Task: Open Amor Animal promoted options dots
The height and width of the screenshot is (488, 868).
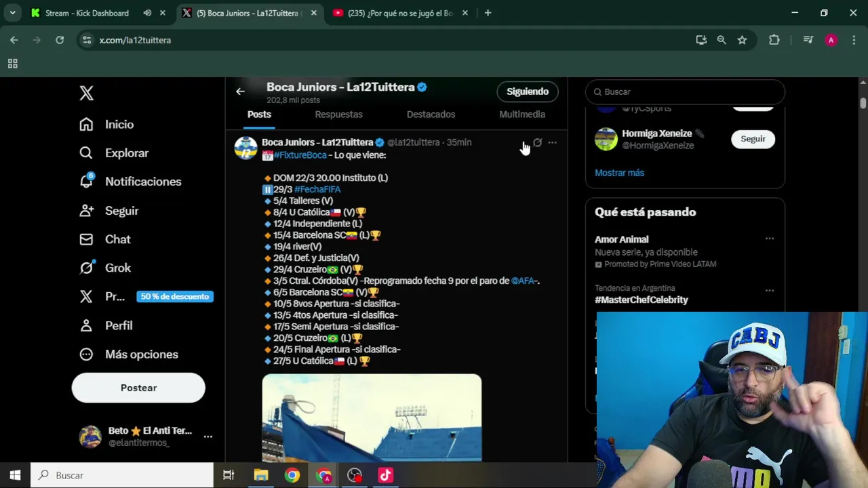Action: point(770,239)
